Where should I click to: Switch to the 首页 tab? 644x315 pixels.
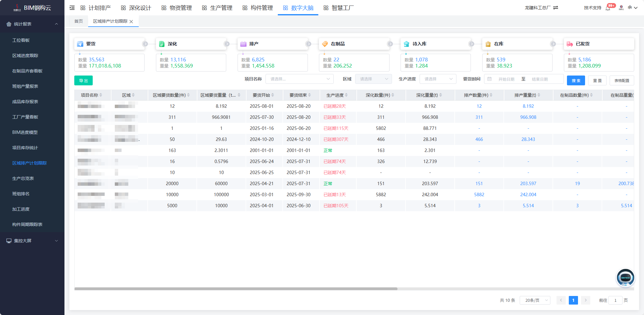pos(79,21)
